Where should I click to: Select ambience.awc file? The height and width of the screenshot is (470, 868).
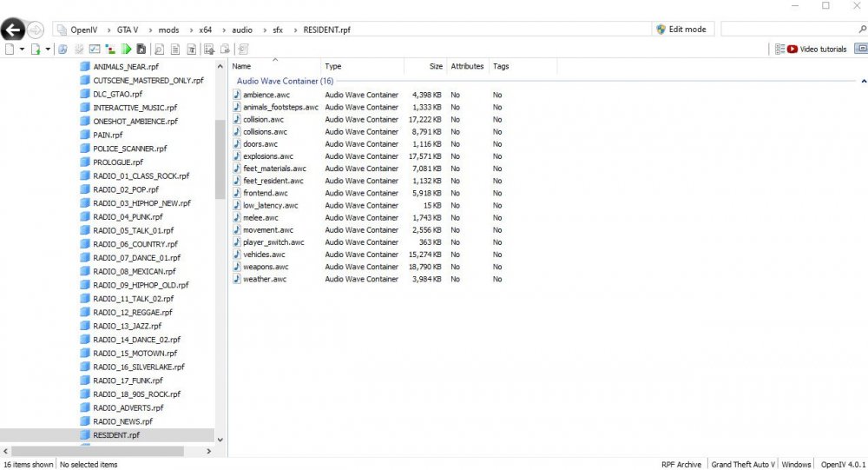click(x=266, y=95)
